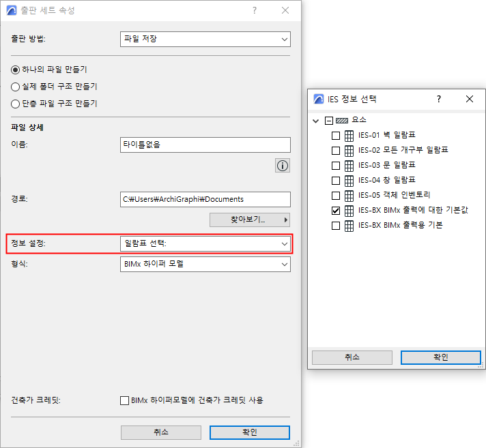
Task: Click help question mark in 출판 세트 속성 dialog
Action: pos(255,10)
